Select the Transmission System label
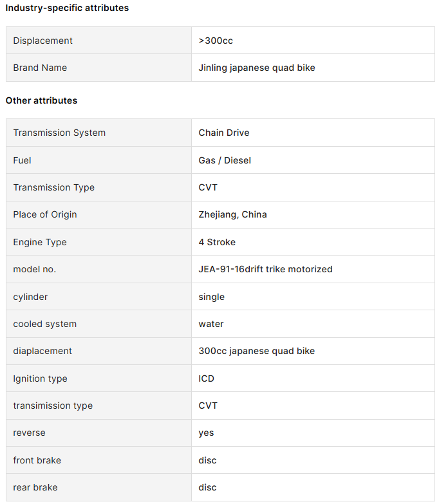 [x=59, y=133]
